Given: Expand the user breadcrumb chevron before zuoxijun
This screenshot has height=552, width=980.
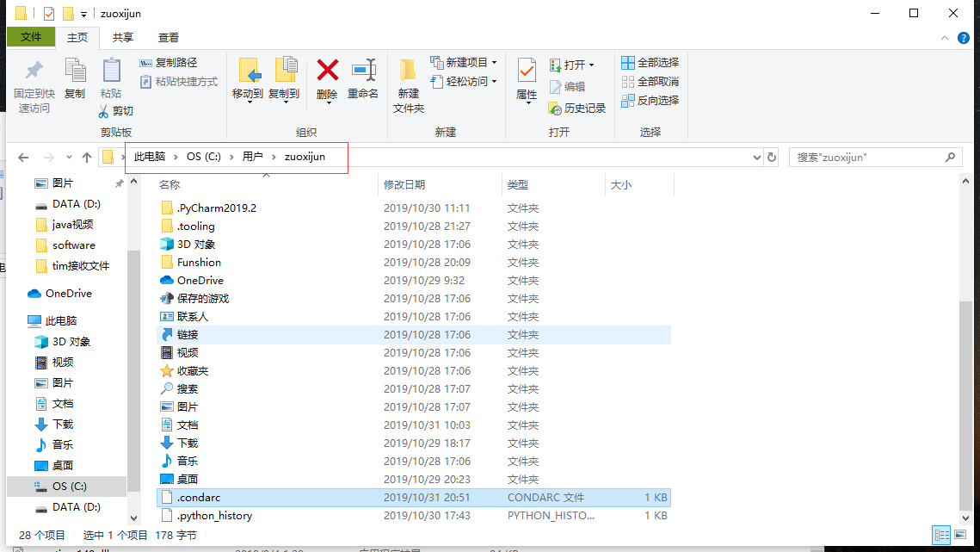Looking at the screenshot, I should click(x=274, y=157).
